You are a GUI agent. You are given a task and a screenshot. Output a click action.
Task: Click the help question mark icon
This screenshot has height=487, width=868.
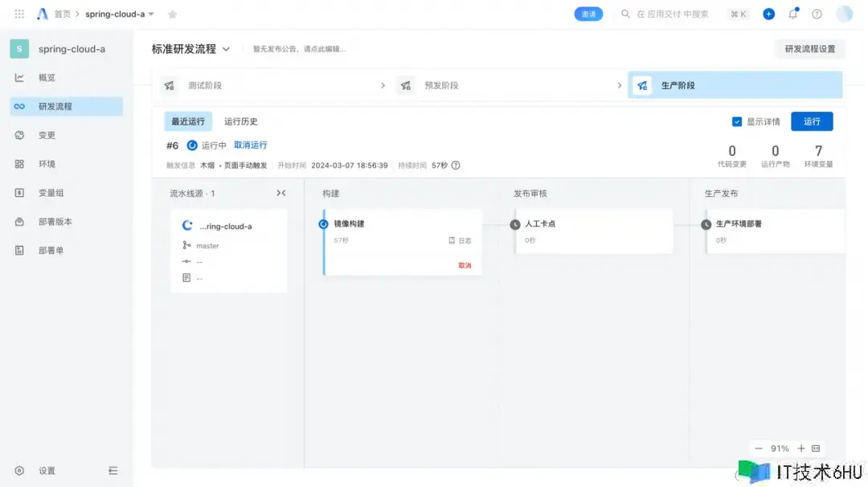tap(817, 14)
